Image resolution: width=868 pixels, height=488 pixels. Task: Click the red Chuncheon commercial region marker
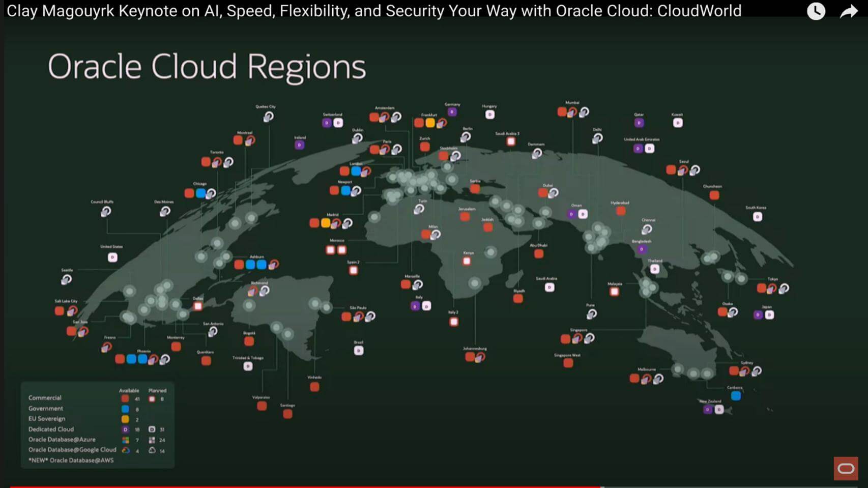[x=714, y=195]
